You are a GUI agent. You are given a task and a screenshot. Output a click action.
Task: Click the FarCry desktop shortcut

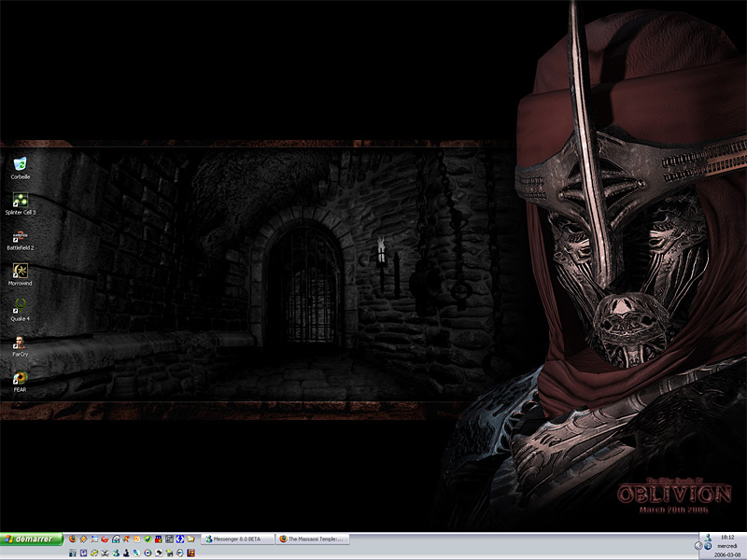coord(20,345)
